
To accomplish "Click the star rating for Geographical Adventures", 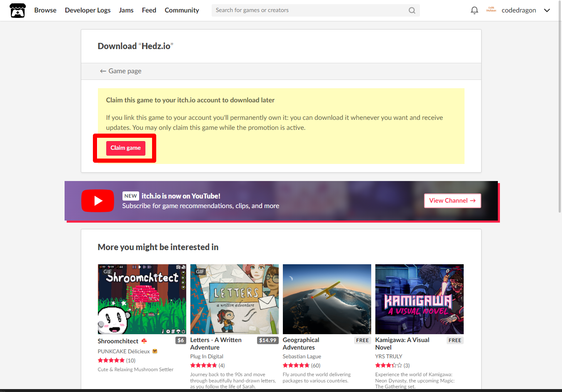I will (296, 365).
